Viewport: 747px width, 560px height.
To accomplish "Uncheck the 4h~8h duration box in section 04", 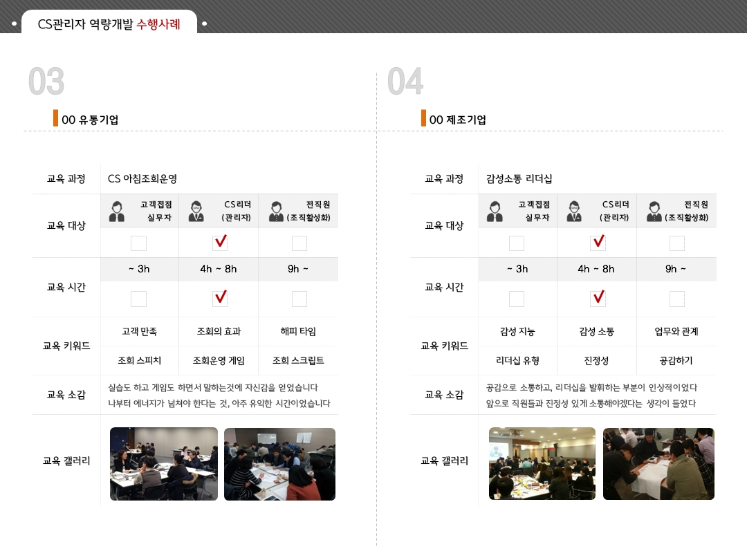I will click(598, 299).
